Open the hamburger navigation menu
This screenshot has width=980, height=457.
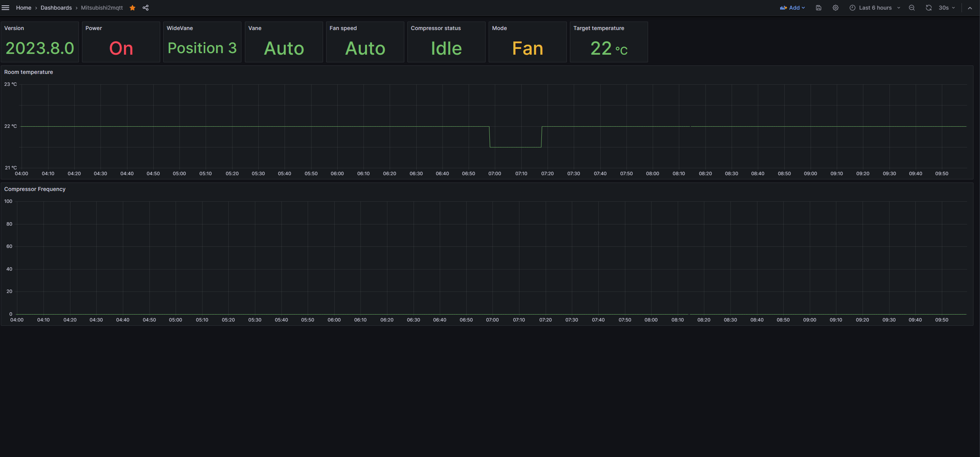pyautogui.click(x=5, y=8)
